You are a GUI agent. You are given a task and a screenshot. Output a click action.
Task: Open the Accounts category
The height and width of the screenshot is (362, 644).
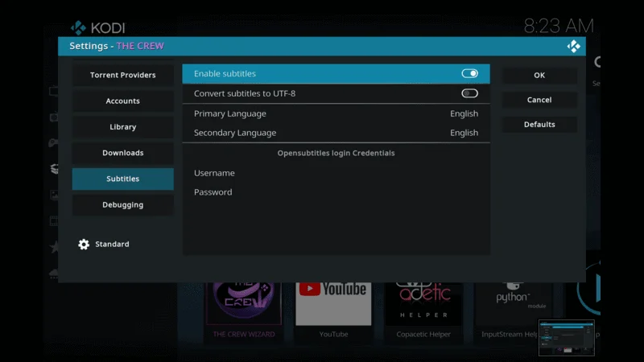tap(123, 101)
